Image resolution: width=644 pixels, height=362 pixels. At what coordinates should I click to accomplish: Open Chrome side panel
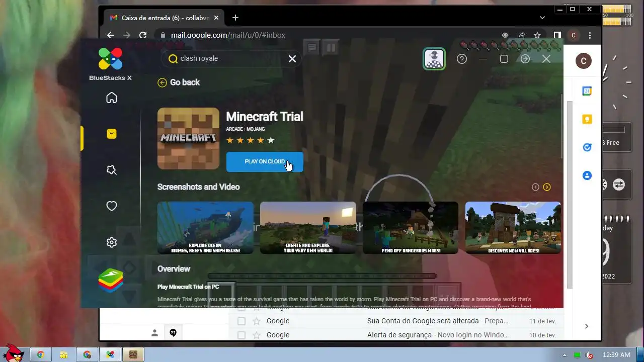pyautogui.click(x=557, y=35)
